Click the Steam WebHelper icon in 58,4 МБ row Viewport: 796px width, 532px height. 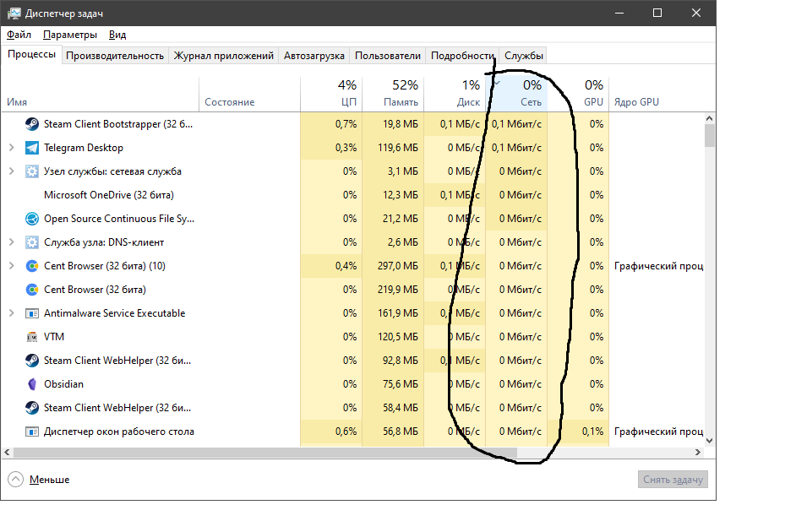pos(32,408)
